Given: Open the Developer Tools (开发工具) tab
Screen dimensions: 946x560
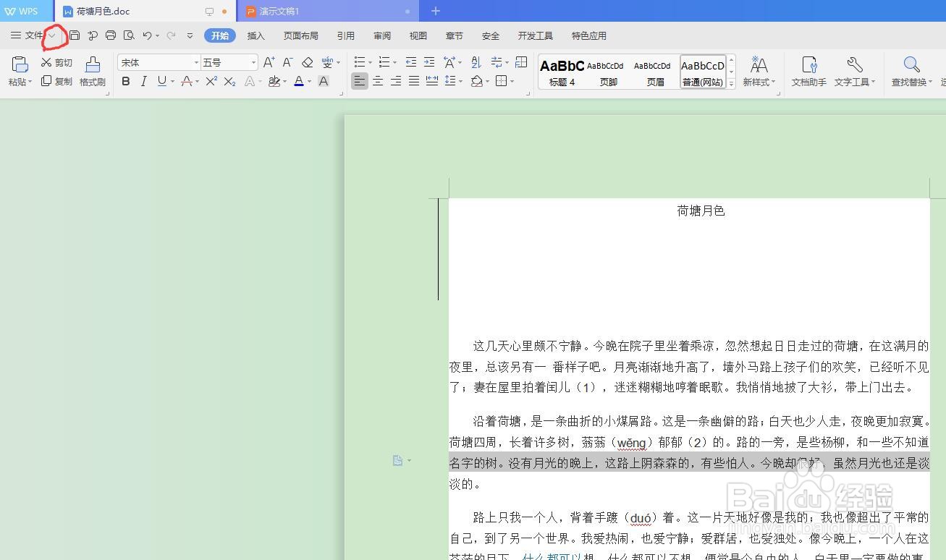Looking at the screenshot, I should point(536,35).
